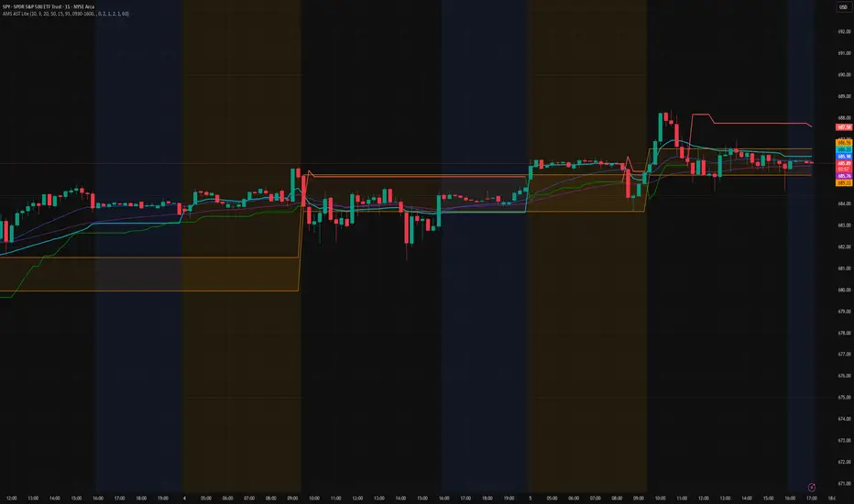Image resolution: width=854 pixels, height=504 pixels.
Task: Click the day 5 date label on time axis
Action: (530, 498)
